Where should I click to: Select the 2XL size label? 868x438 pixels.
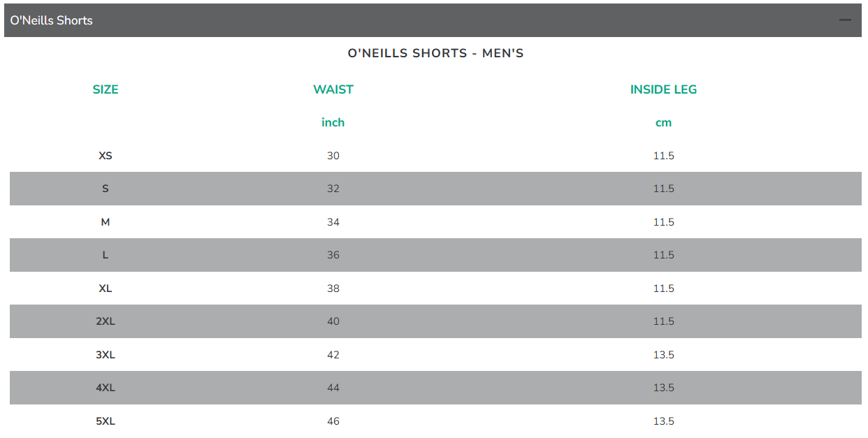point(106,321)
